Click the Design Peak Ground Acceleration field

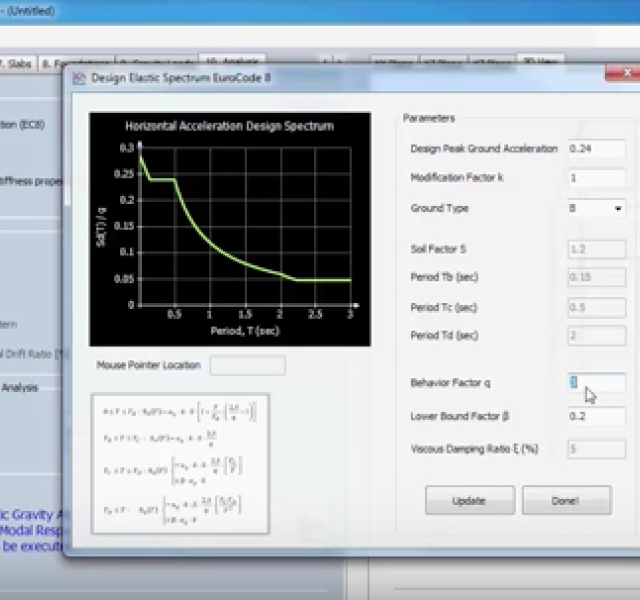[x=596, y=149]
